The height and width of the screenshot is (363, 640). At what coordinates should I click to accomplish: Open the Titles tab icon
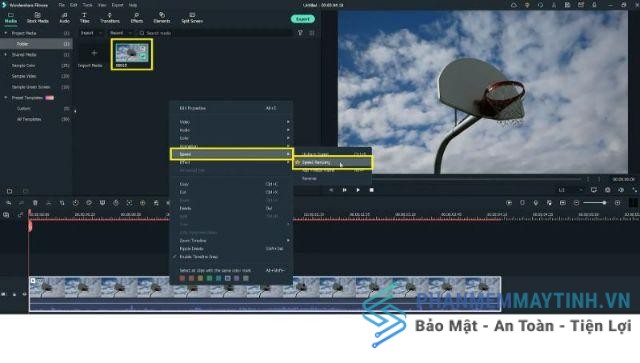(84, 15)
